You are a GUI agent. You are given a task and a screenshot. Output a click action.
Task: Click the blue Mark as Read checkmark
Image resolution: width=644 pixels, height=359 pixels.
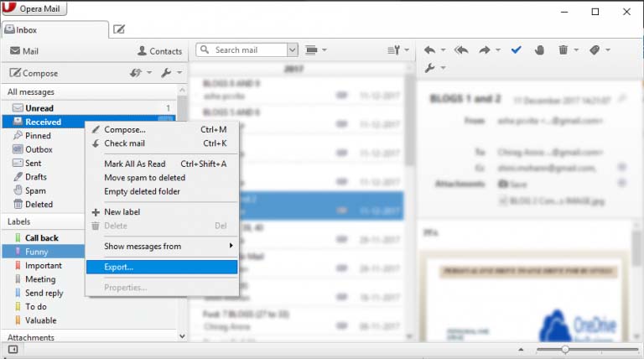517,49
